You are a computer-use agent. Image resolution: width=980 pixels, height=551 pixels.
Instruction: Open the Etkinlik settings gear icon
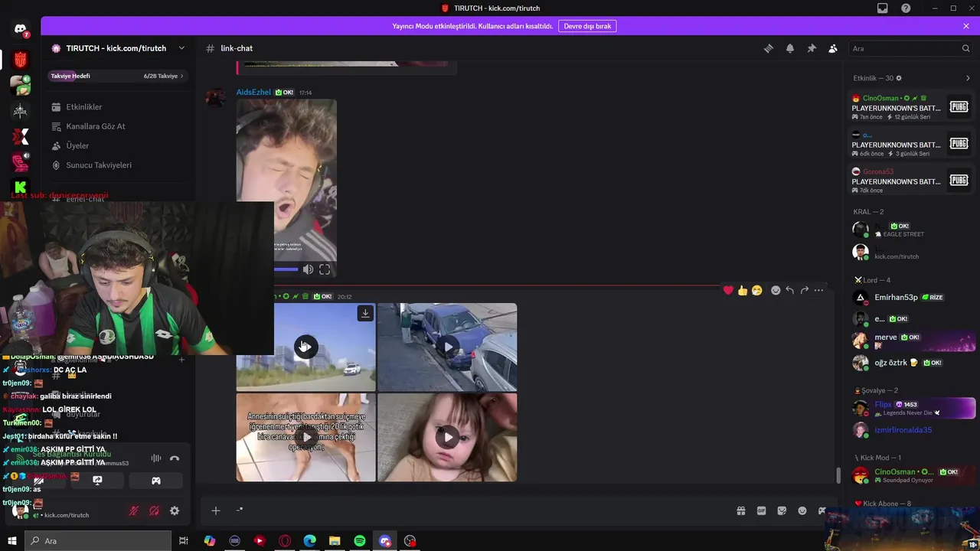click(x=899, y=78)
